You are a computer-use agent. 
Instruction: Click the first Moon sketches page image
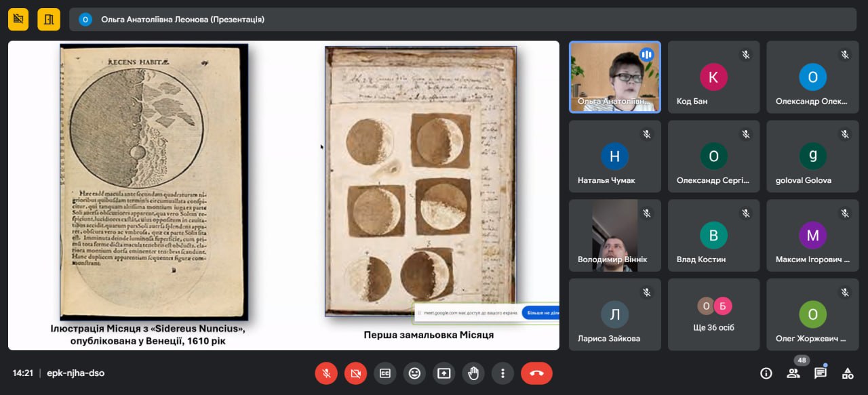coord(420,182)
